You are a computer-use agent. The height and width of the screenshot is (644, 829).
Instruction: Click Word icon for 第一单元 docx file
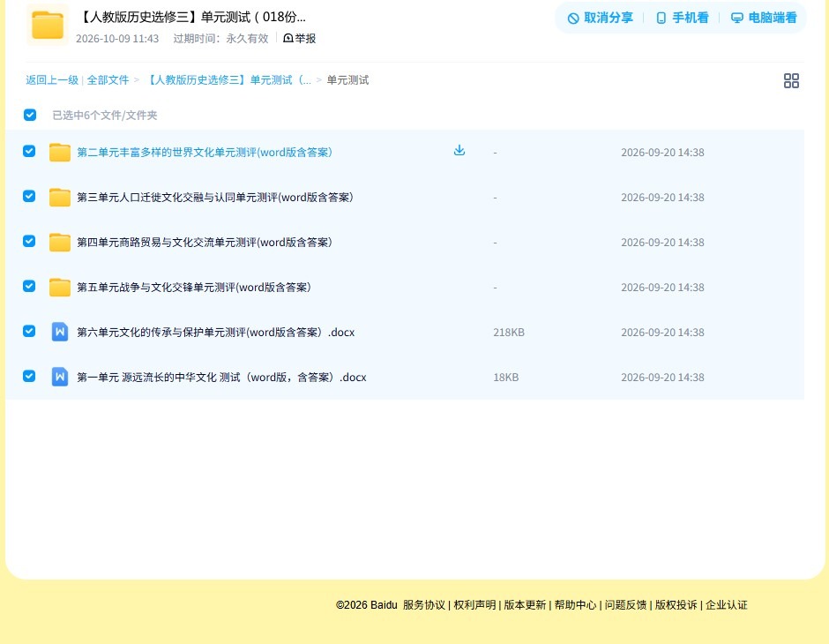[x=60, y=377]
